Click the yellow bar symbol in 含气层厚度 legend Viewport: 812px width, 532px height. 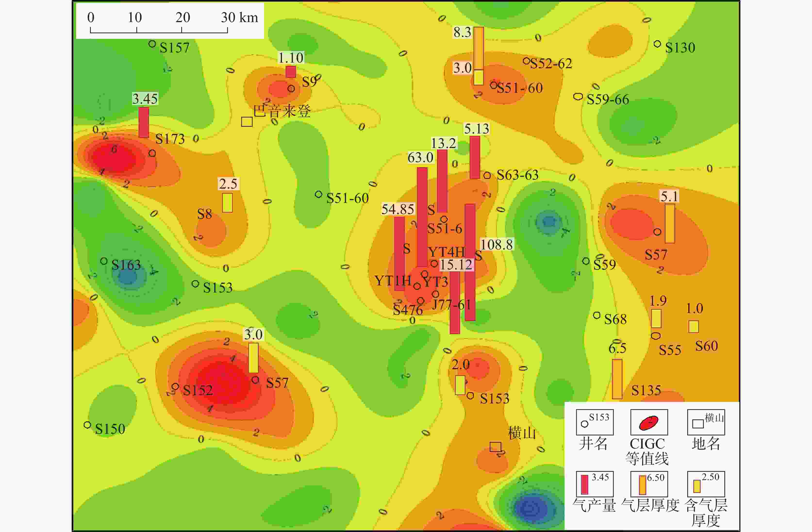click(x=697, y=486)
